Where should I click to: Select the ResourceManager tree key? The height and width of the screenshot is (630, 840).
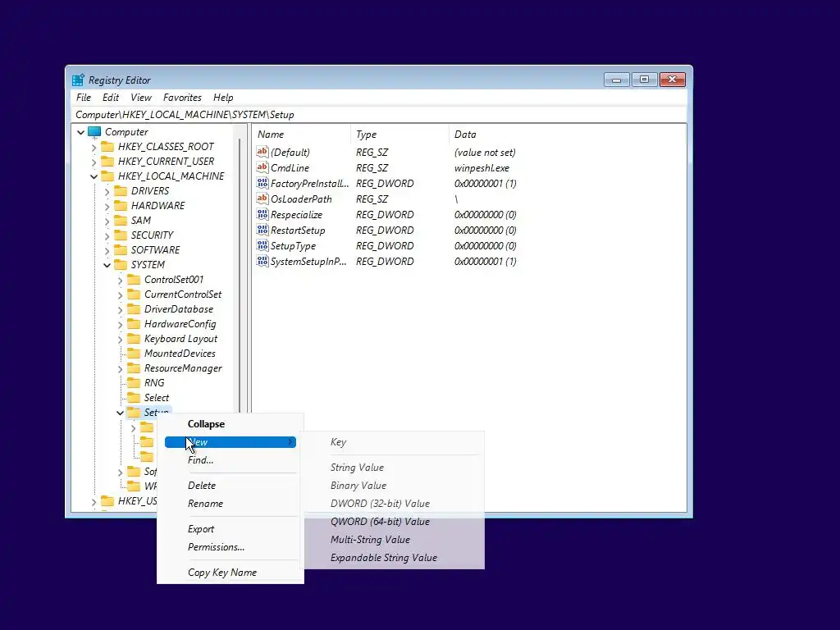tap(183, 368)
